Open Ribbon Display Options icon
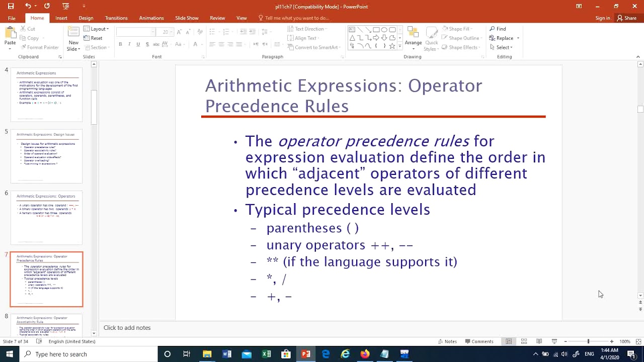This screenshot has height=362, width=644. pyautogui.click(x=579, y=6)
